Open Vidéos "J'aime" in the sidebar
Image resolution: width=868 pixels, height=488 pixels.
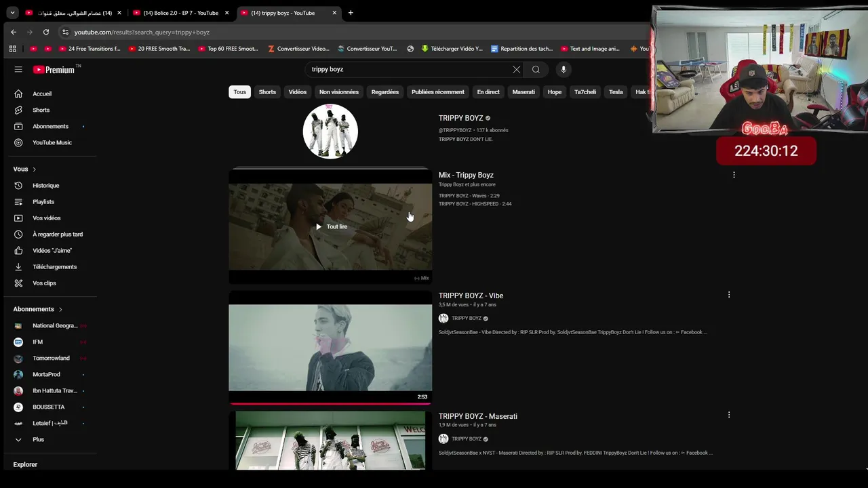(x=51, y=251)
